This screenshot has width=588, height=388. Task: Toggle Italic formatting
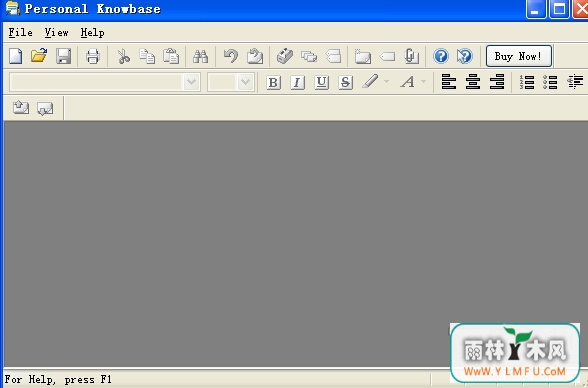297,82
